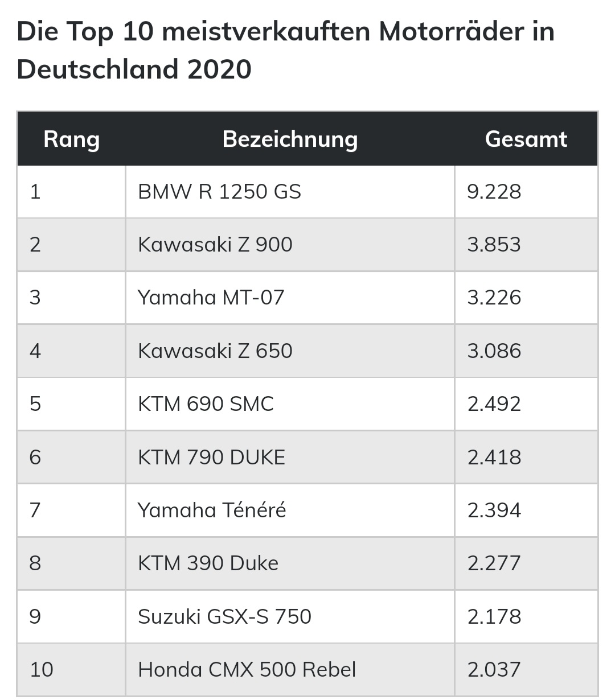Click the Yamaha Ténéré cell
The height and width of the screenshot is (700, 615).
pyautogui.click(x=212, y=510)
